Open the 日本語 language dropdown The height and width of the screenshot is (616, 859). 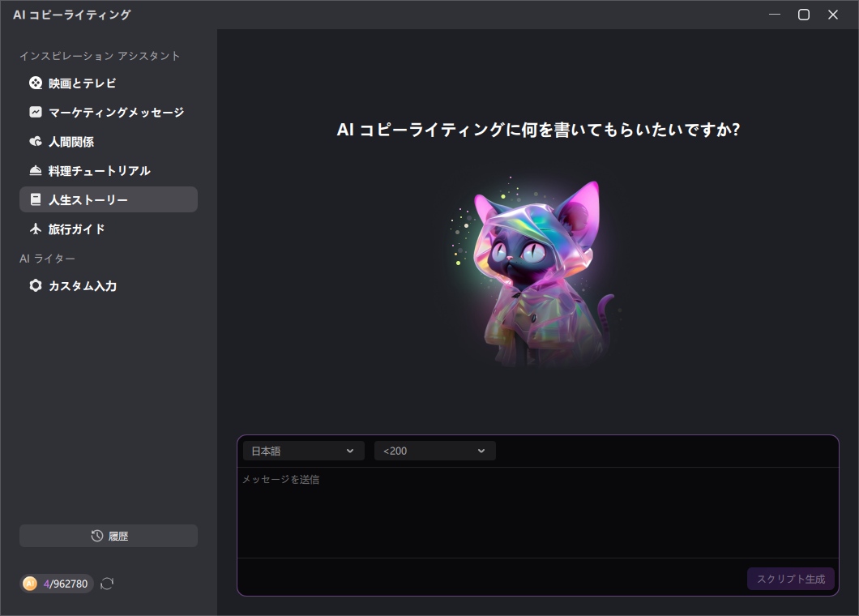[x=303, y=450]
